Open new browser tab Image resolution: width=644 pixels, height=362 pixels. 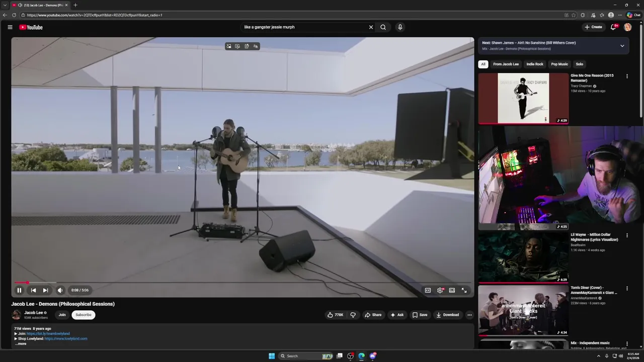pos(75,5)
